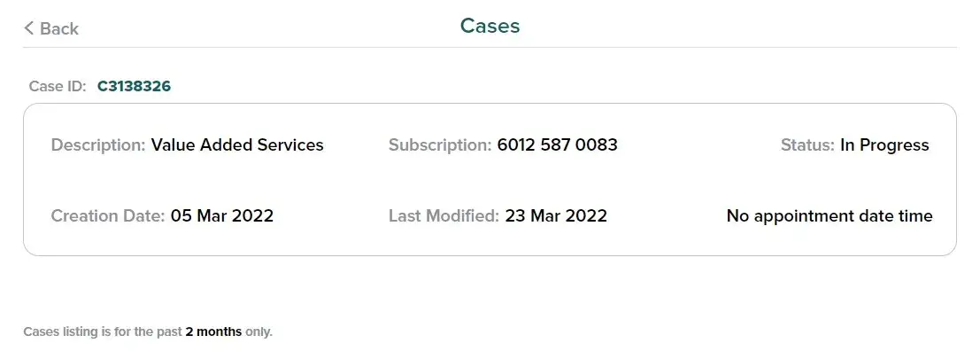Click the bold 2 months text
This screenshot has width=980, height=351.
[x=213, y=331]
